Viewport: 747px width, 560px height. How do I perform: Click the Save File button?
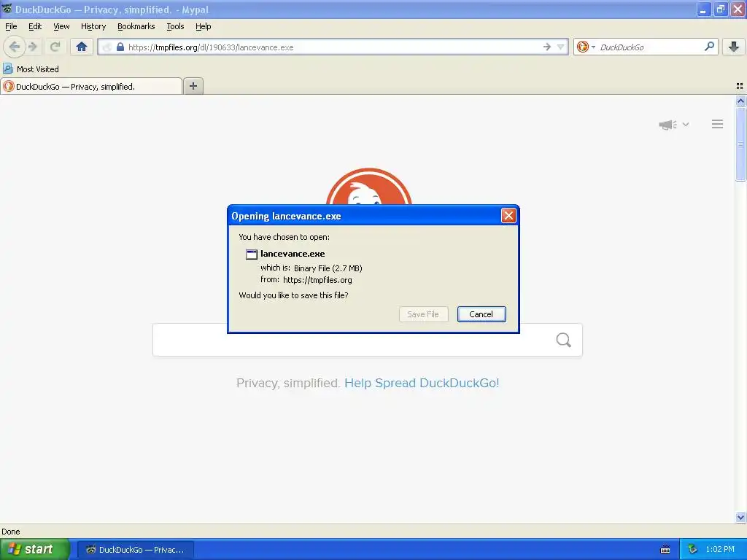[423, 314]
